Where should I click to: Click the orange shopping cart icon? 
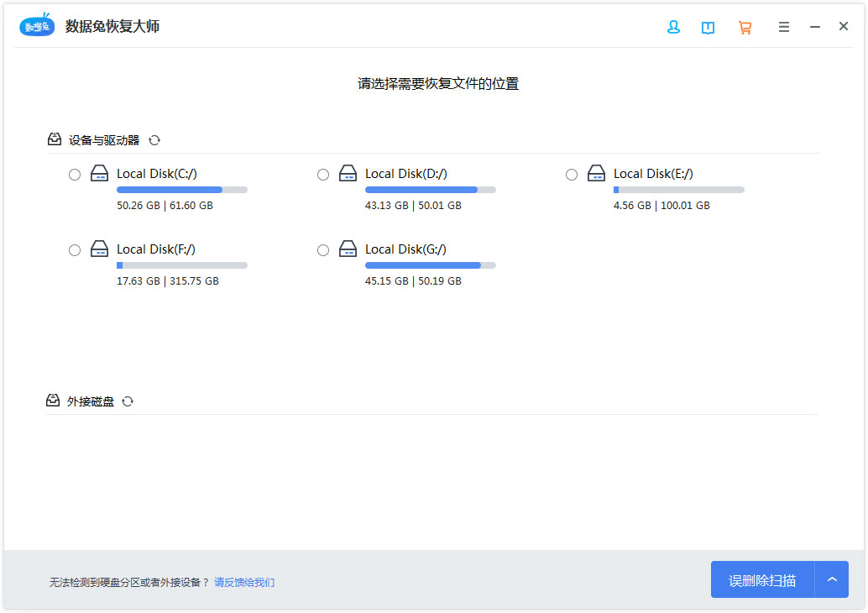(745, 27)
